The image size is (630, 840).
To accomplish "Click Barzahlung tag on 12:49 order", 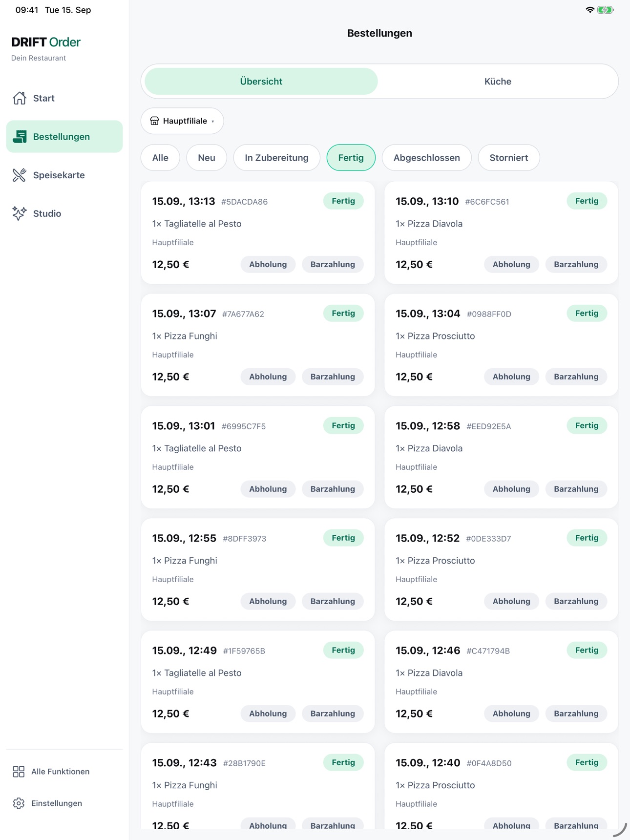I will pos(333,714).
